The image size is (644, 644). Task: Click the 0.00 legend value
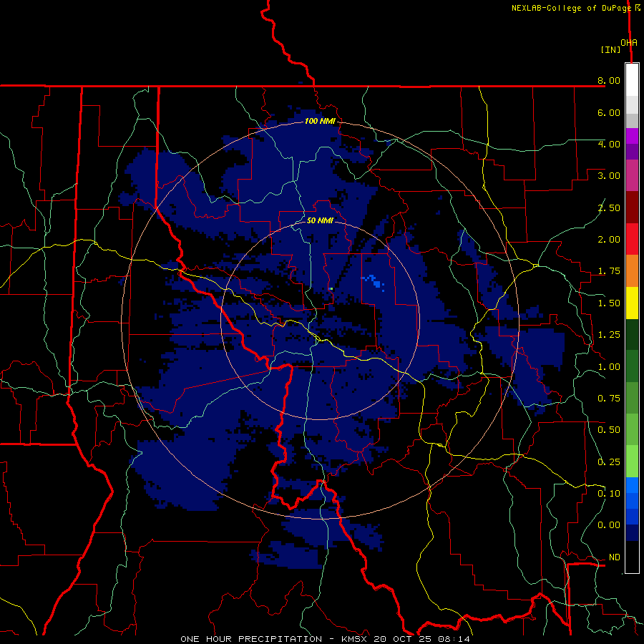(609, 525)
